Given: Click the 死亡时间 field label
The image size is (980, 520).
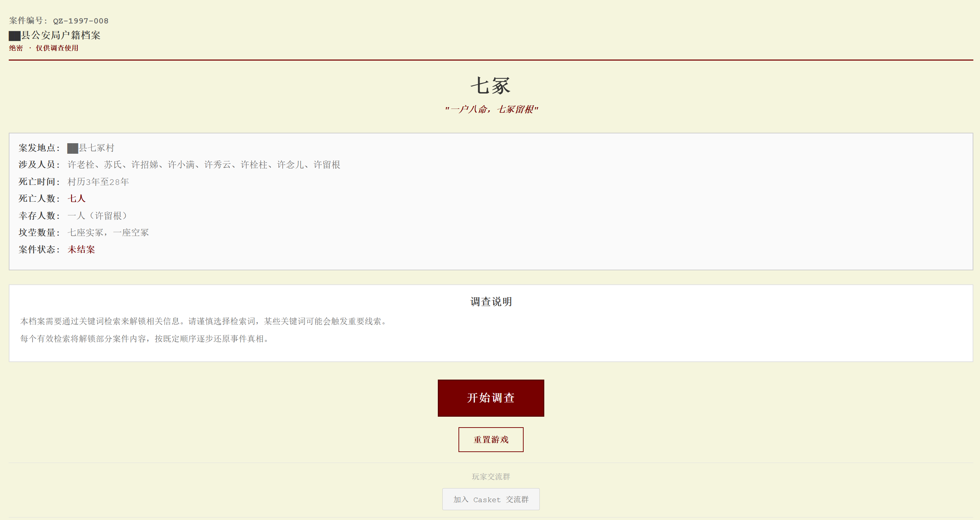Looking at the screenshot, I should [39, 182].
